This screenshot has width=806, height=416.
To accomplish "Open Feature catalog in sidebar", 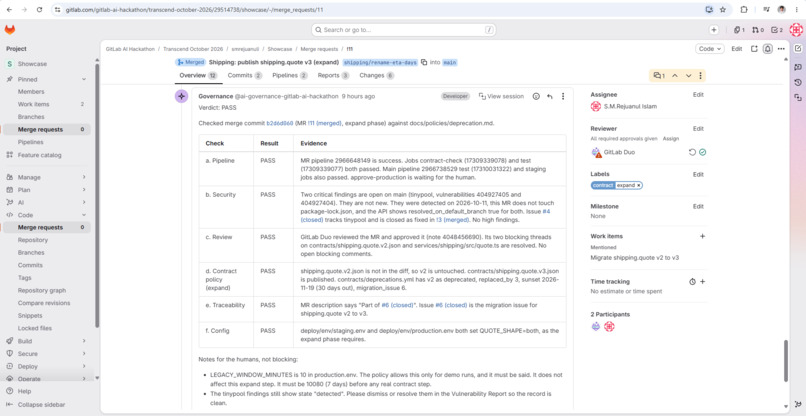I will click(40, 155).
